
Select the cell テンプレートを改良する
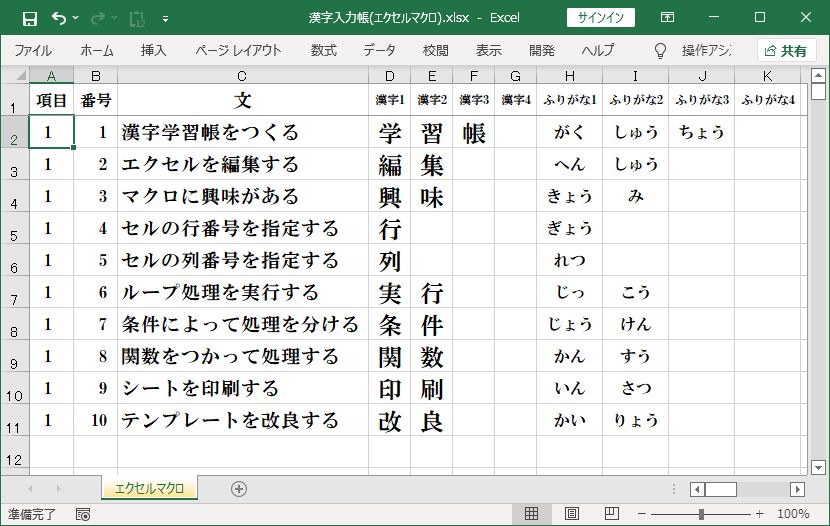tap(242, 420)
